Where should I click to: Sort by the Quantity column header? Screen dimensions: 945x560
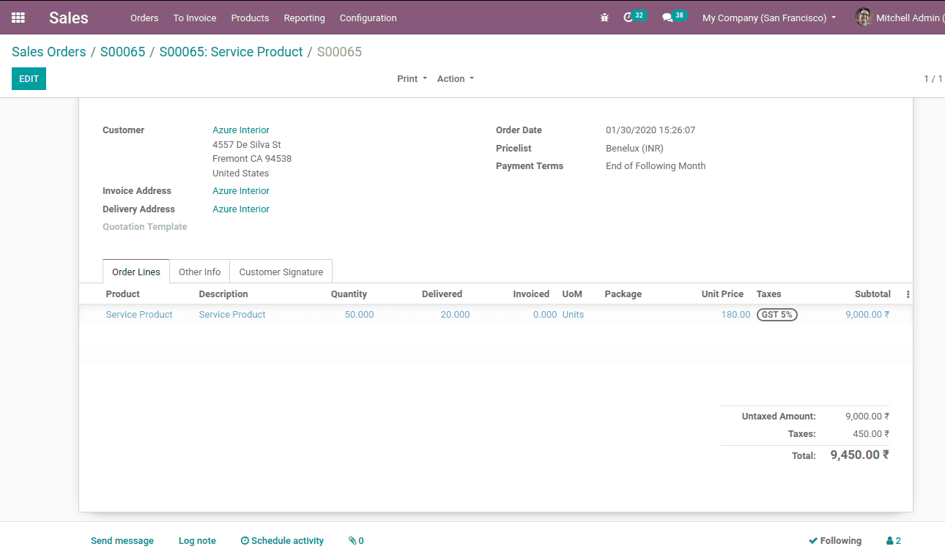pyautogui.click(x=349, y=294)
